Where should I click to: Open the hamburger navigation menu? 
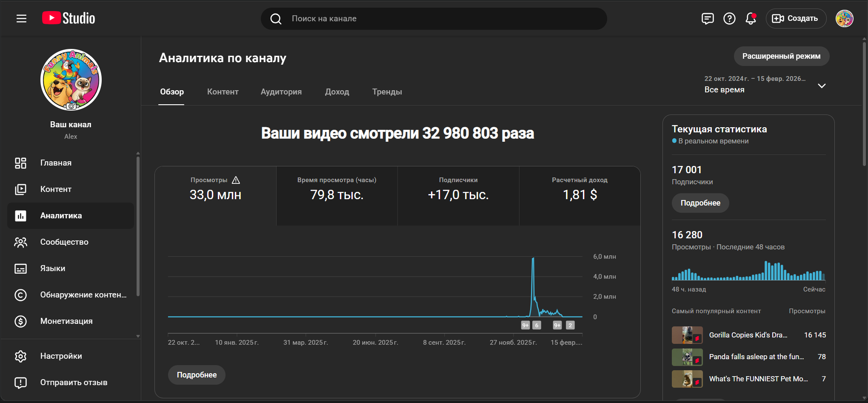click(x=21, y=18)
